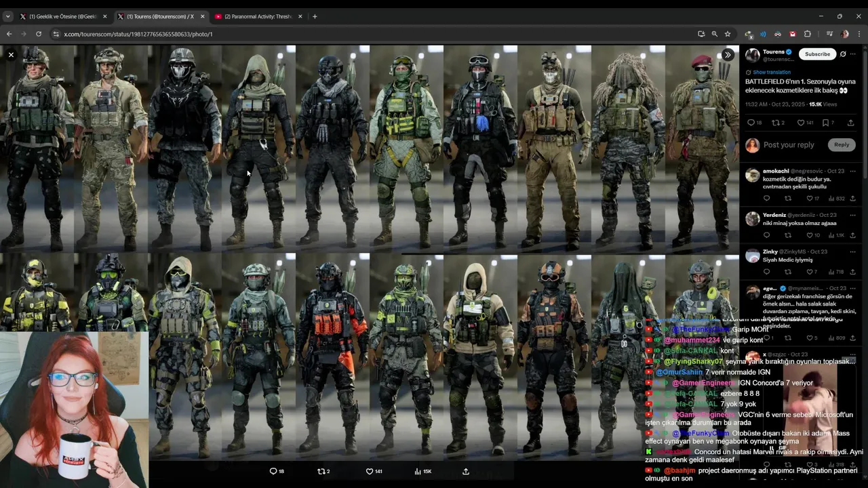The image size is (868, 488).
Task: Install app icon in the address bar
Action: (x=701, y=34)
